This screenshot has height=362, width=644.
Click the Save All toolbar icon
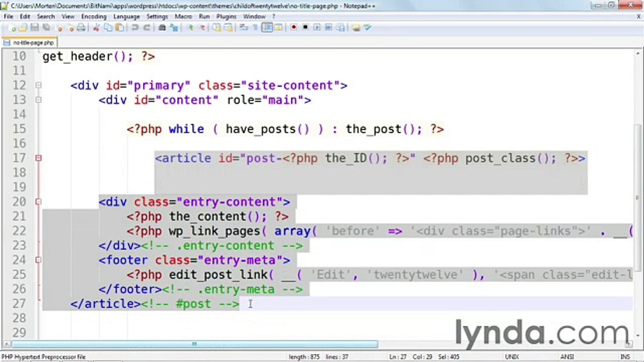(x=46, y=28)
